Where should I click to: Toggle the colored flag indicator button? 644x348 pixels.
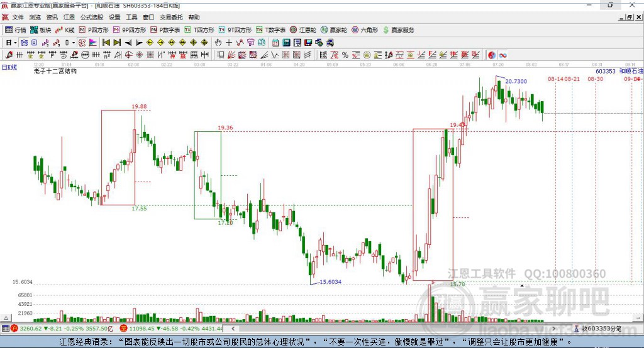tap(93, 43)
